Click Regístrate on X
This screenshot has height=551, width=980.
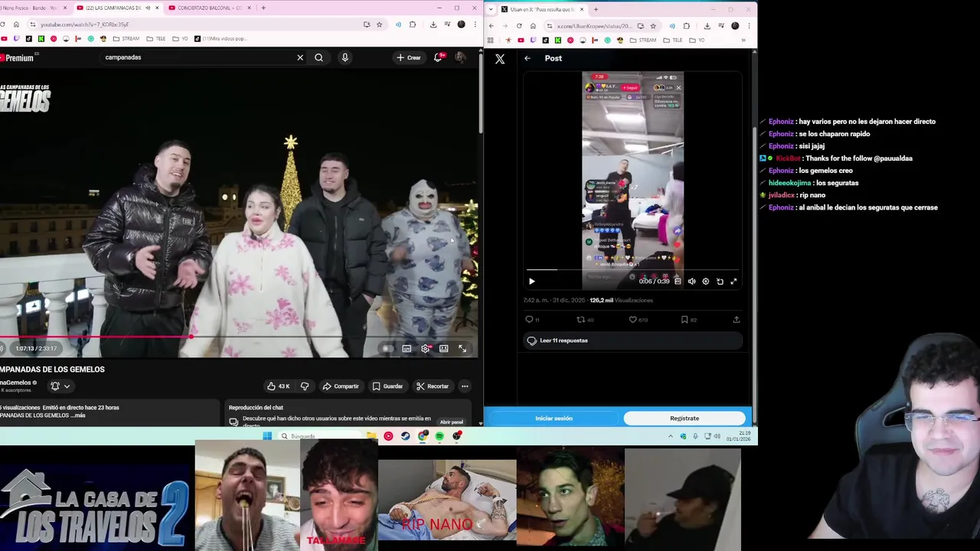coord(684,419)
